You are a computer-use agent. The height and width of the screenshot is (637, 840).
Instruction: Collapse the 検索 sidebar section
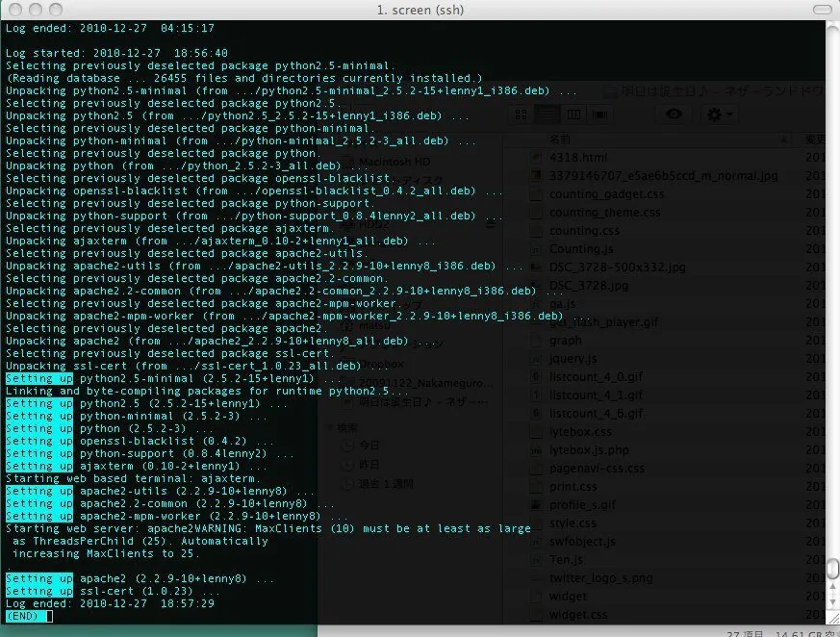[x=329, y=427]
